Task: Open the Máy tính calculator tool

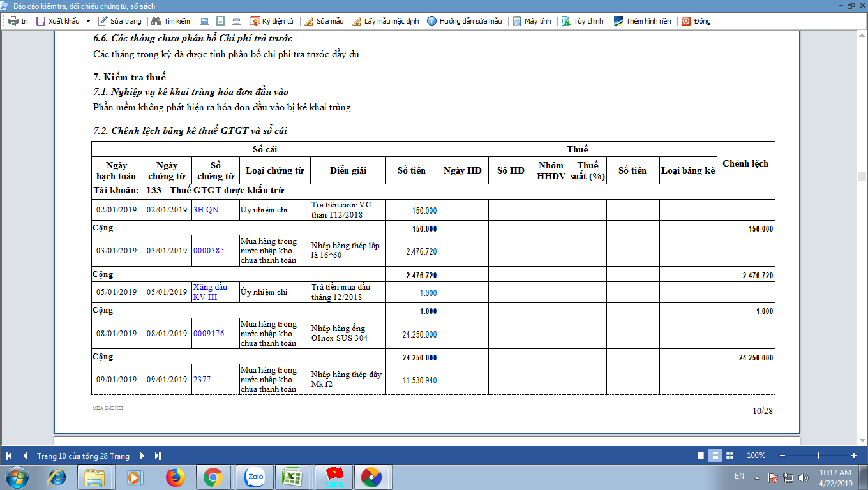Action: coord(517,21)
